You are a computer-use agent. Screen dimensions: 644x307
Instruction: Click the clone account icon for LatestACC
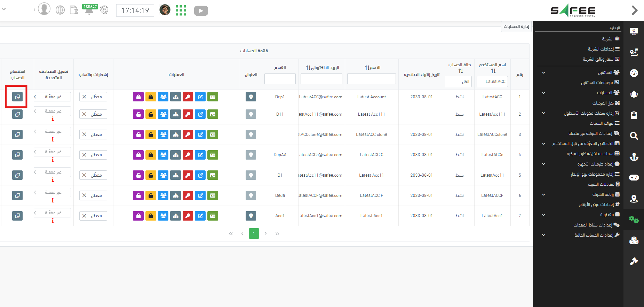[17, 97]
